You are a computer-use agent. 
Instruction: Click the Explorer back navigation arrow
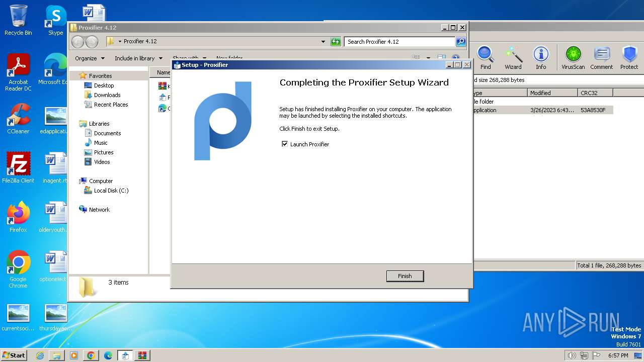click(77, 42)
